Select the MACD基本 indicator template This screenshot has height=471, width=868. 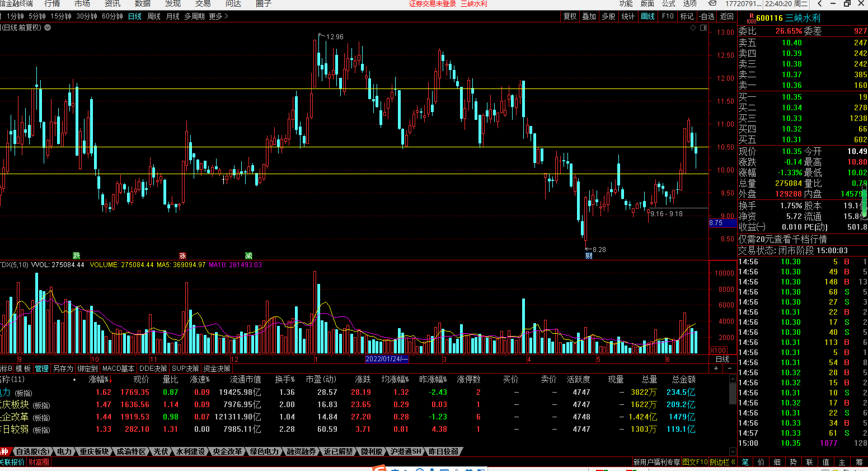coord(118,369)
